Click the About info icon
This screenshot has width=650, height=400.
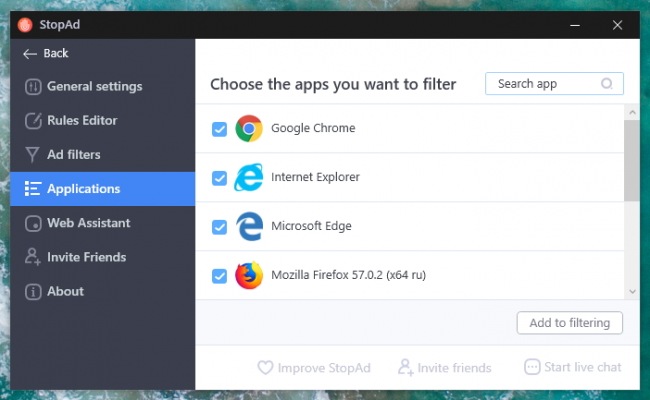coord(33,291)
